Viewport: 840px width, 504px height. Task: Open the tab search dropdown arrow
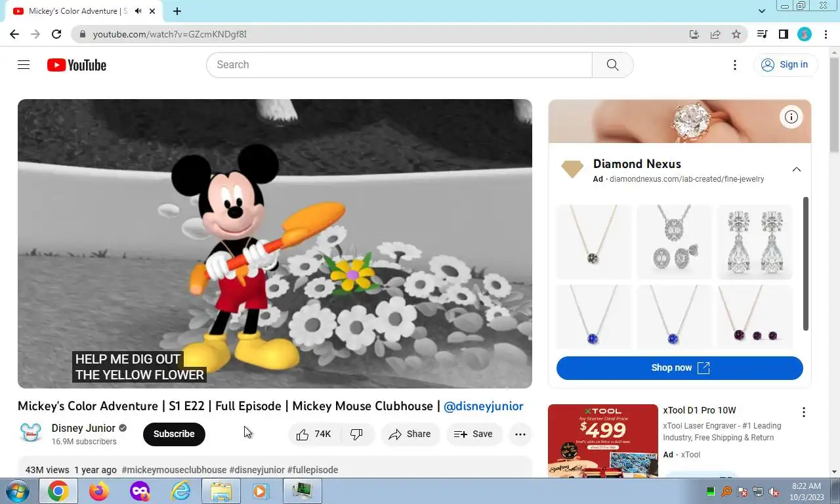coord(762,11)
